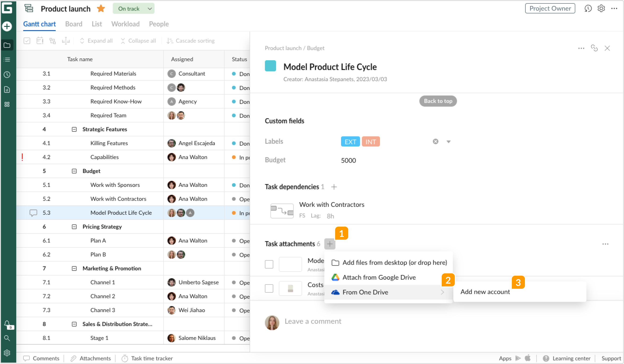Click the Leave a comment field

coord(313,321)
